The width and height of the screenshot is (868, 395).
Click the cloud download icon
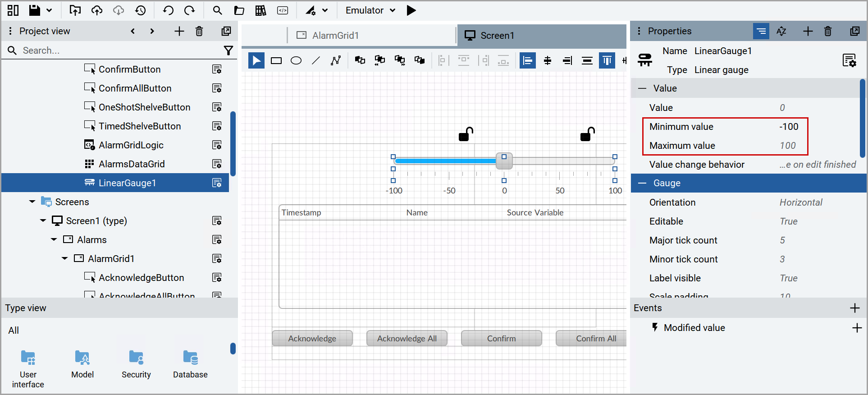119,10
